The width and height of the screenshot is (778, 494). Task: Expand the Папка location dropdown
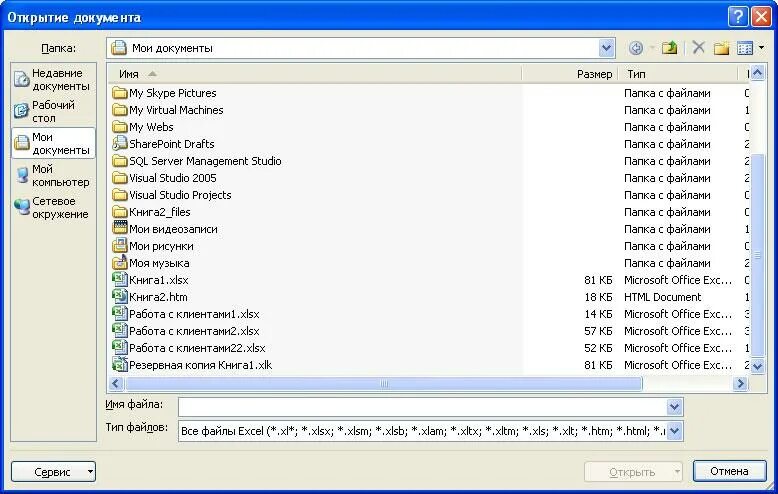(606, 48)
